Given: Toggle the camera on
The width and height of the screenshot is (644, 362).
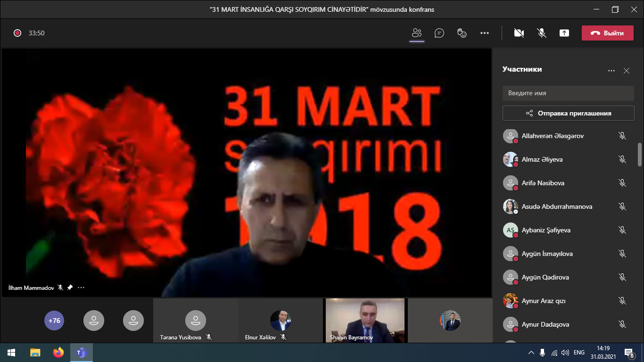Looking at the screenshot, I should pyautogui.click(x=519, y=33).
